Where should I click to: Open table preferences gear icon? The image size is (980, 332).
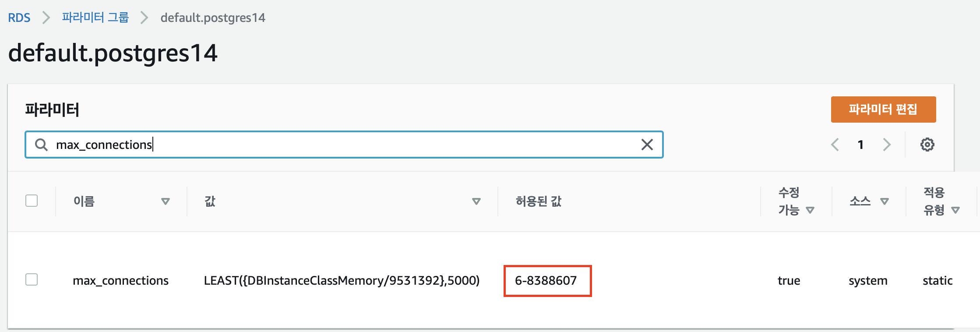pyautogui.click(x=927, y=145)
